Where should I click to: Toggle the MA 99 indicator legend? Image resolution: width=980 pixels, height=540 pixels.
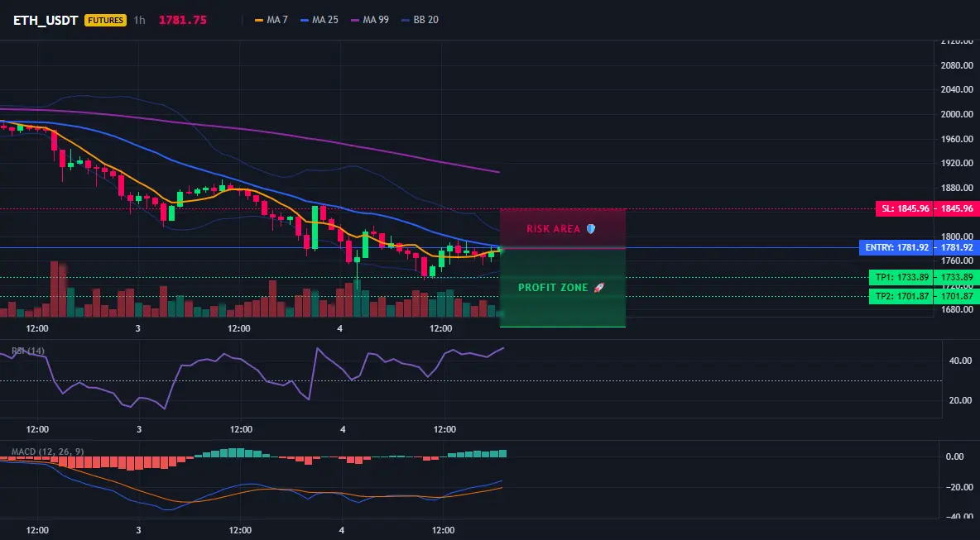pos(370,20)
